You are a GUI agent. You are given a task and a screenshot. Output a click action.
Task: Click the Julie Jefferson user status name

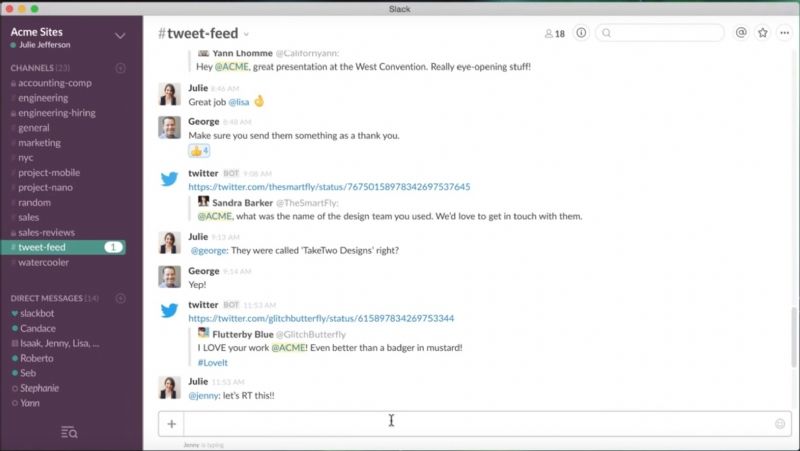coord(44,45)
